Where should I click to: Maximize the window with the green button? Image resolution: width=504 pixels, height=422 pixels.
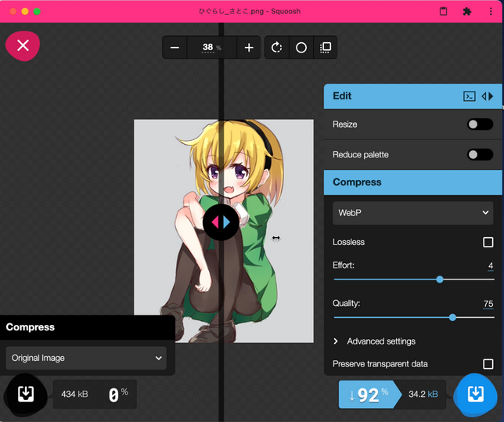pyautogui.click(x=37, y=12)
